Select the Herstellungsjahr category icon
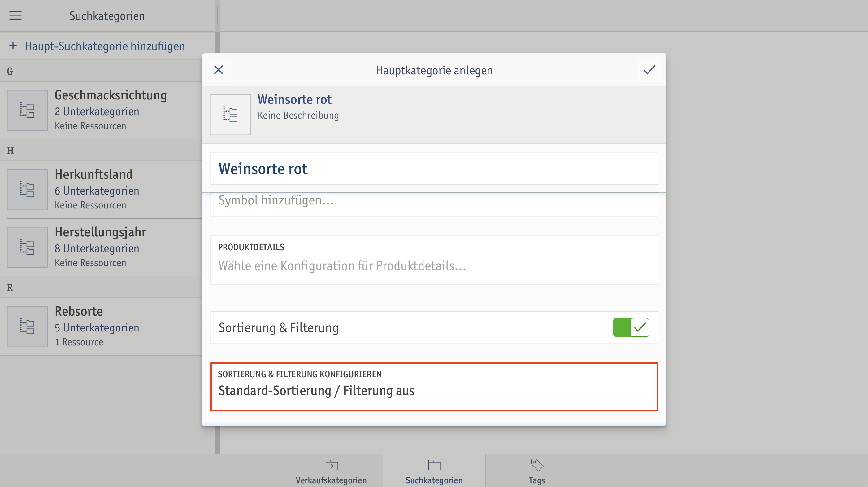 pyautogui.click(x=27, y=247)
